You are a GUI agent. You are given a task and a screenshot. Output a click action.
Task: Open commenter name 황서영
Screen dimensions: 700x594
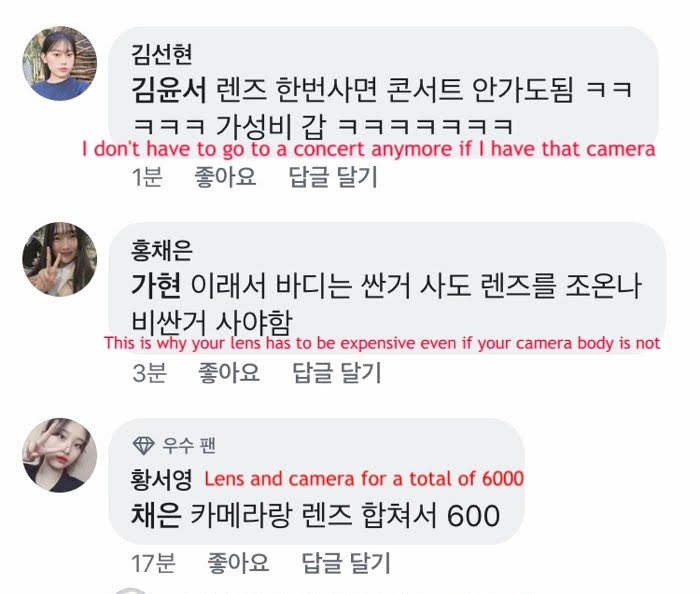(x=162, y=480)
